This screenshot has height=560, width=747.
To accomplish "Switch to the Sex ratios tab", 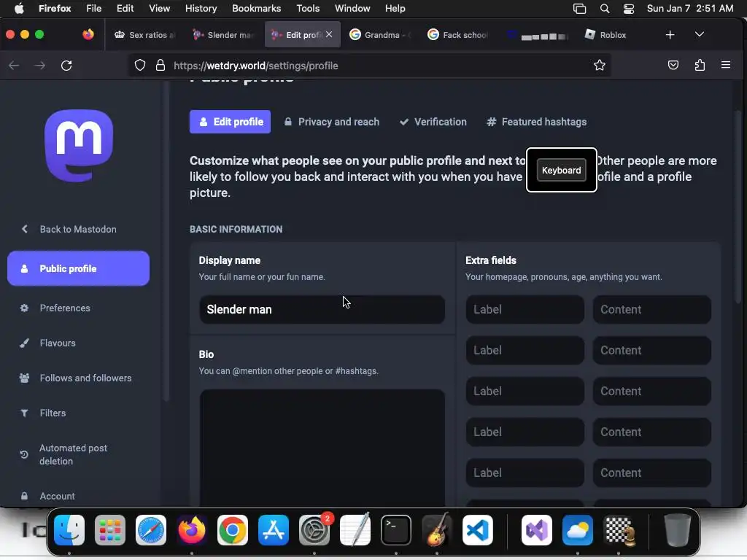I will 144,35.
